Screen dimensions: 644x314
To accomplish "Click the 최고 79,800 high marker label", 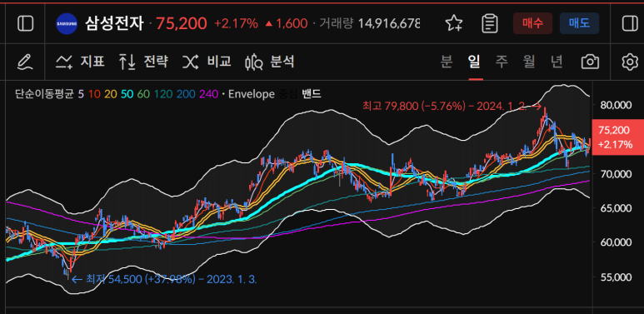I will tap(452, 106).
